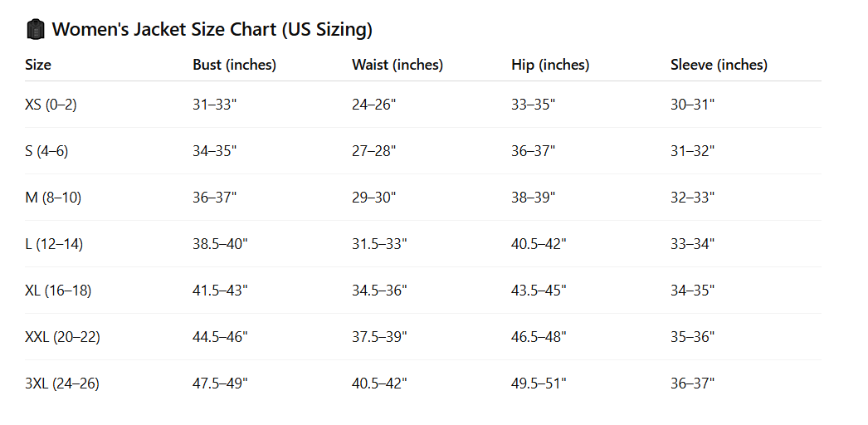Viewport: 868px width, 425px height.
Task: Select the XXL (20–22) size cell
Action: pyautogui.click(x=62, y=337)
